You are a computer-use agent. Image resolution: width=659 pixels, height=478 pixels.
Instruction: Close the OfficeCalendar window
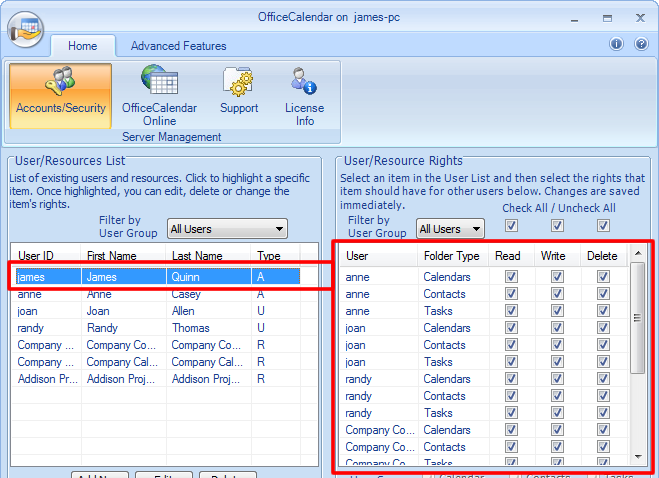(640, 18)
